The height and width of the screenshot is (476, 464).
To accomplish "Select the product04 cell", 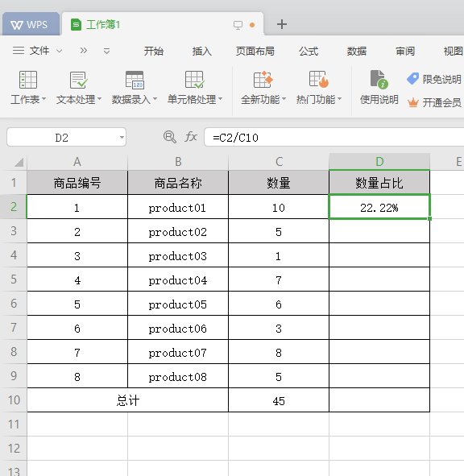I will [178, 279].
